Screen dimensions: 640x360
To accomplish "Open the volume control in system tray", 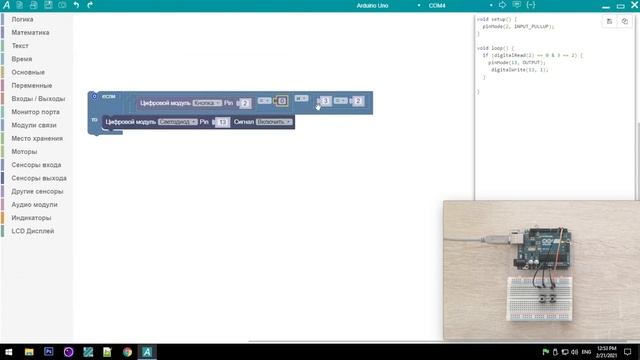I will tap(575, 352).
